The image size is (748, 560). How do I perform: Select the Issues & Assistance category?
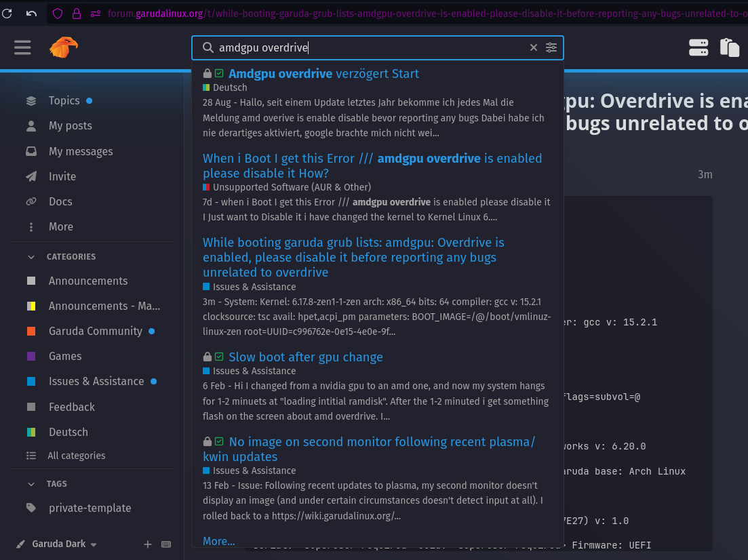pyautogui.click(x=96, y=381)
